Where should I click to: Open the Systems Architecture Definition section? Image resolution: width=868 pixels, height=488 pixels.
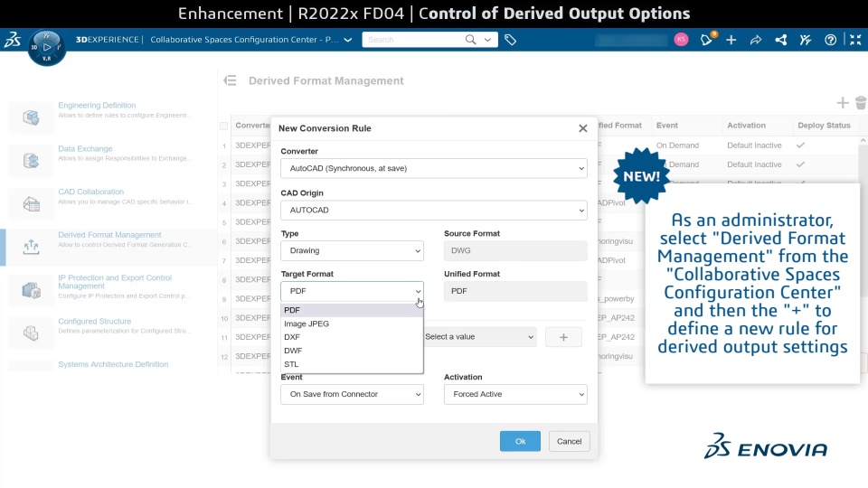[x=113, y=364]
